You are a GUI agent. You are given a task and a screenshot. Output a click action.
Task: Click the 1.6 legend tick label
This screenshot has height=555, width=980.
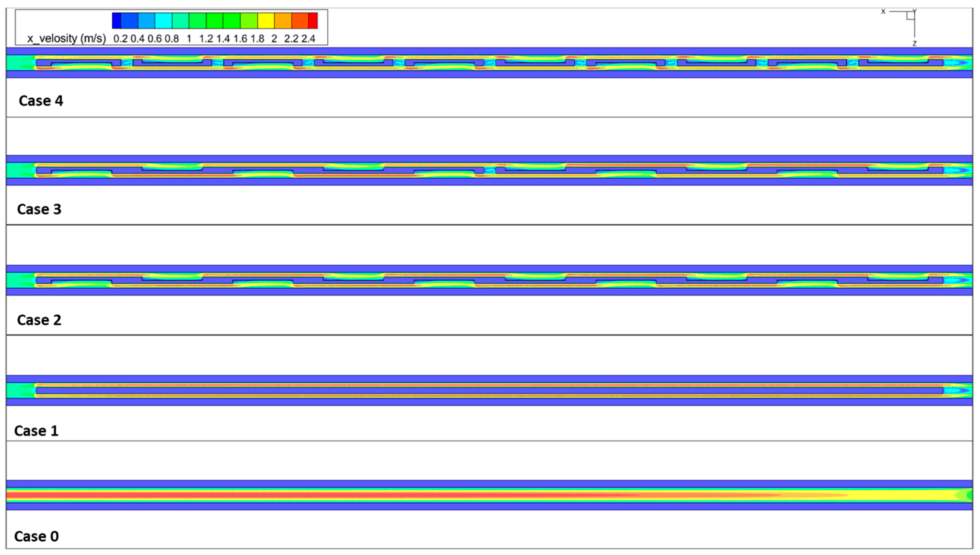(240, 39)
